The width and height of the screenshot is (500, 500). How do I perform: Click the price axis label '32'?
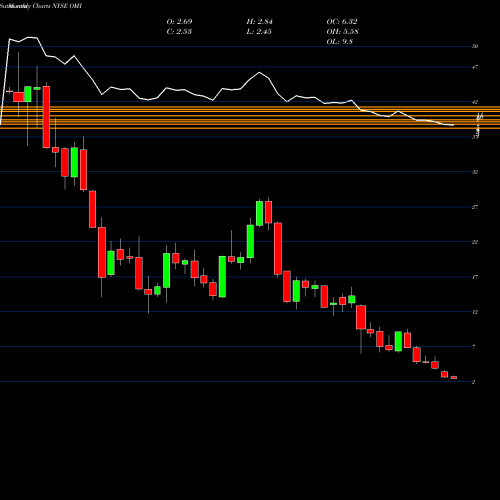pos(475,172)
